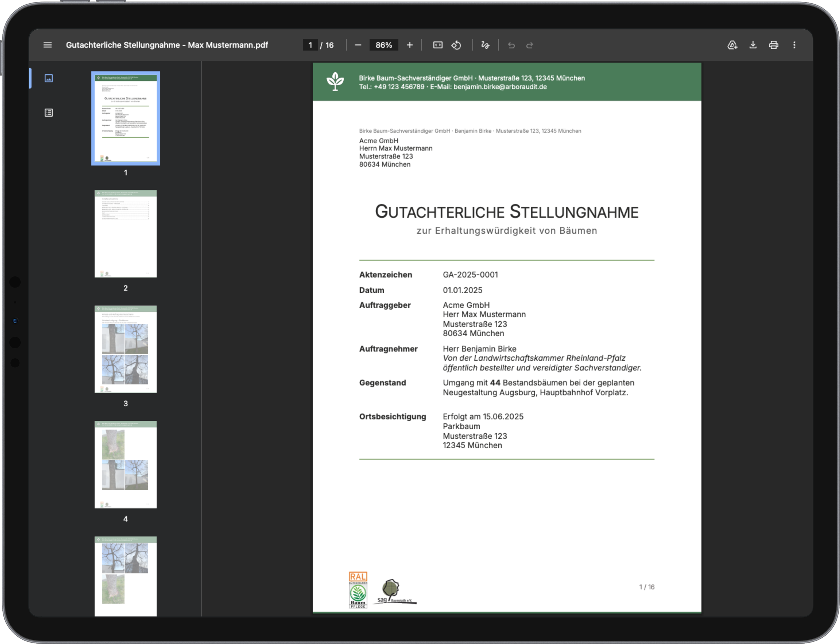The width and height of the screenshot is (840, 644).
Task: Save the PDF to Google Drive
Action: (732, 45)
